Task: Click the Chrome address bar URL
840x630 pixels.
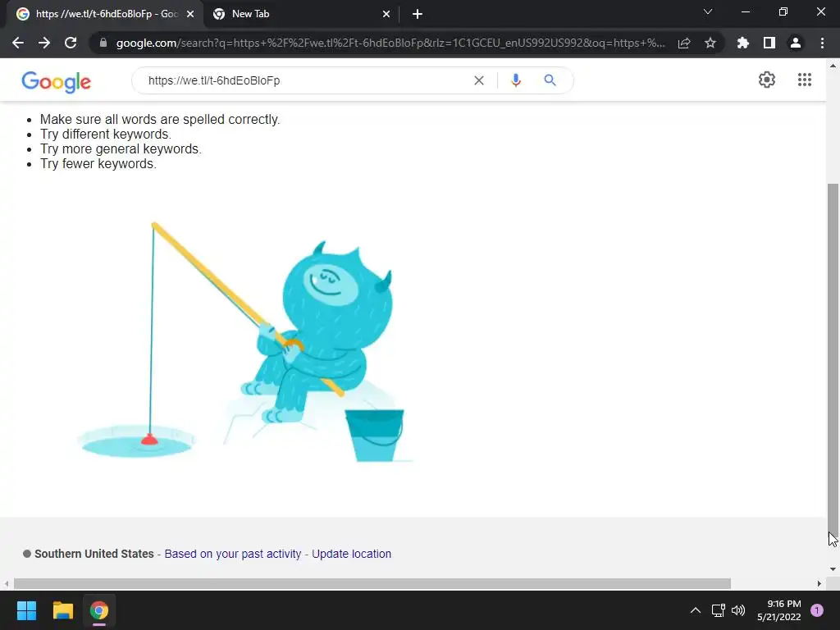Action: click(x=390, y=43)
